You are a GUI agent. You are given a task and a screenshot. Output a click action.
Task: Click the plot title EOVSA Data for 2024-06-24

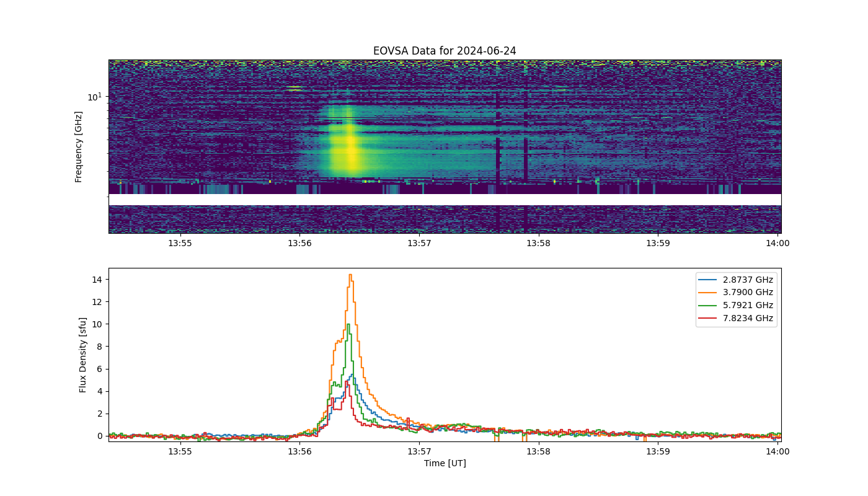(x=445, y=51)
